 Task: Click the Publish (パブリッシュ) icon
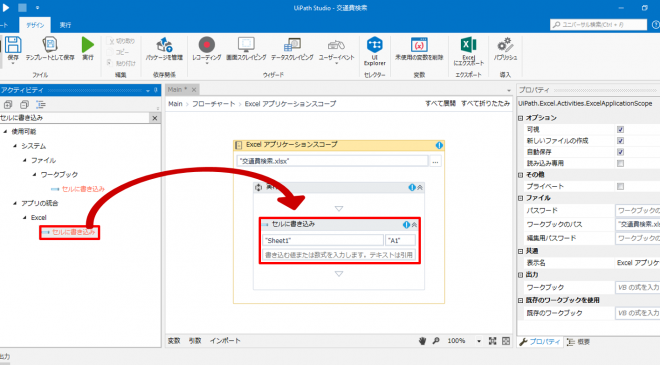[505, 45]
